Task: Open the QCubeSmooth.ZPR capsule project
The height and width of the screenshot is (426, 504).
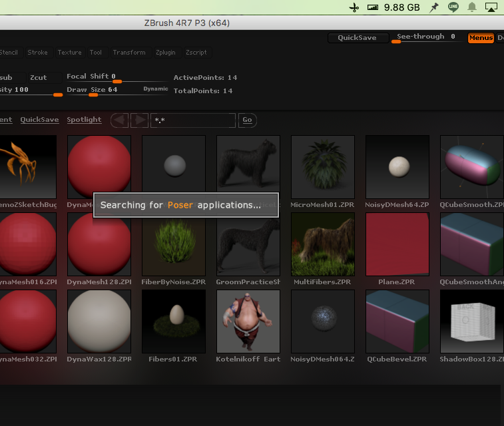Action: click(x=472, y=166)
